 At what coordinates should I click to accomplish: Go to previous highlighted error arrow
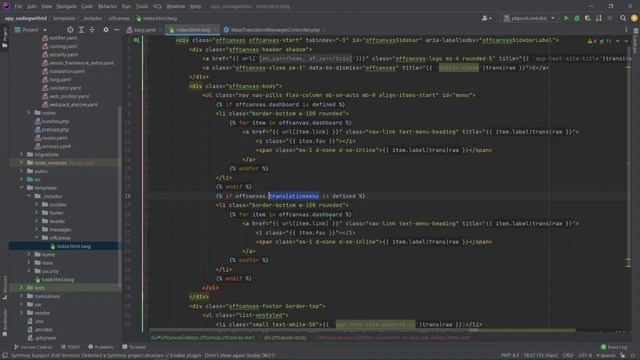tap(618, 41)
